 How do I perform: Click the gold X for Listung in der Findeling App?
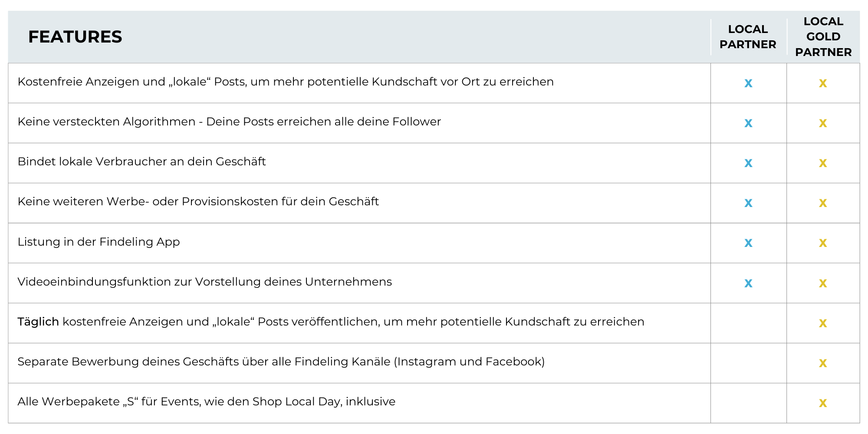click(x=822, y=243)
